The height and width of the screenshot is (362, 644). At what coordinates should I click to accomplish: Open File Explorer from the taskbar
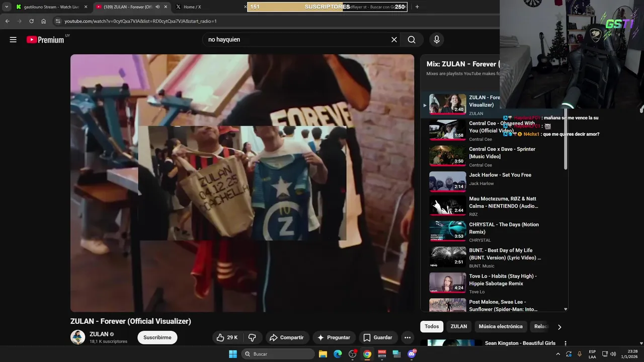point(323,354)
